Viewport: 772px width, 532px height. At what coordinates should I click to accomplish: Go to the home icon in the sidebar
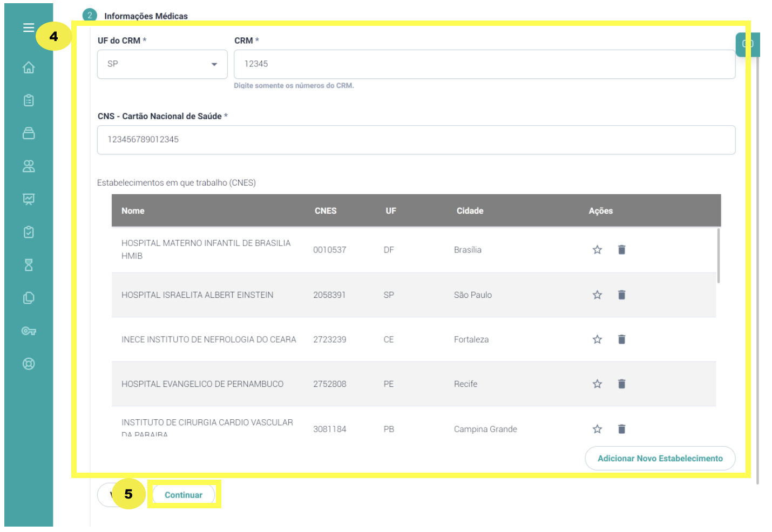(29, 67)
